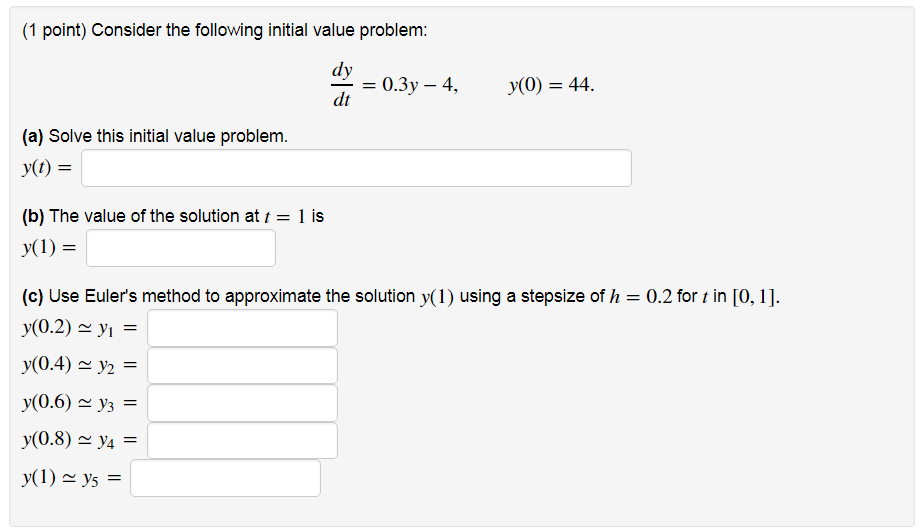Viewport: 923px width, 532px height.
Task: Click the '(c) Use Euler's method' instruction text
Action: point(401,296)
